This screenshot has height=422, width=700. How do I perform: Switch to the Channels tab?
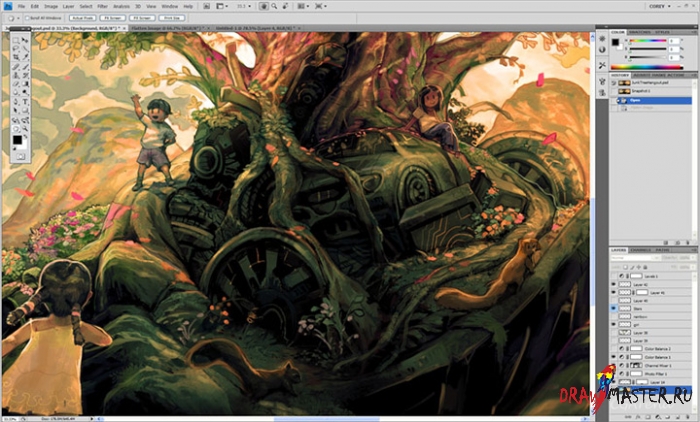click(x=640, y=250)
